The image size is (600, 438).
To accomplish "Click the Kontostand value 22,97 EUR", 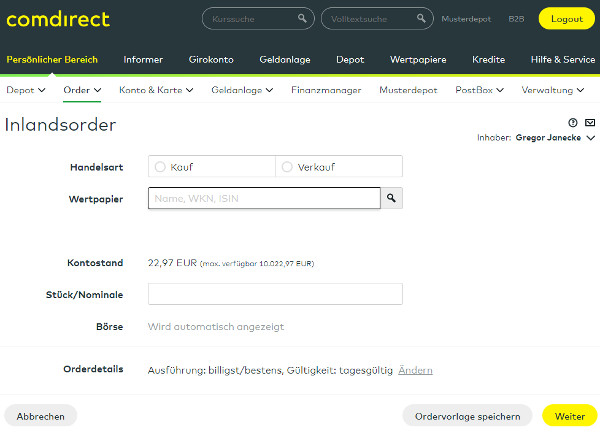I will [x=172, y=263].
